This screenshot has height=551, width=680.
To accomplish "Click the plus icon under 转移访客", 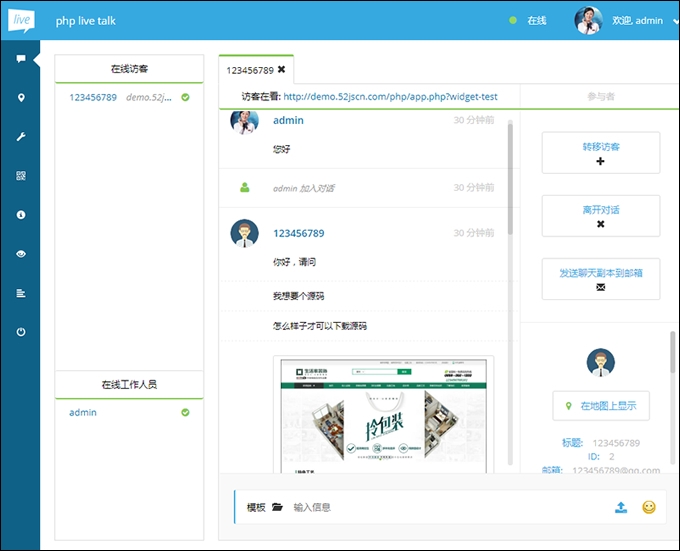I will coord(600,161).
